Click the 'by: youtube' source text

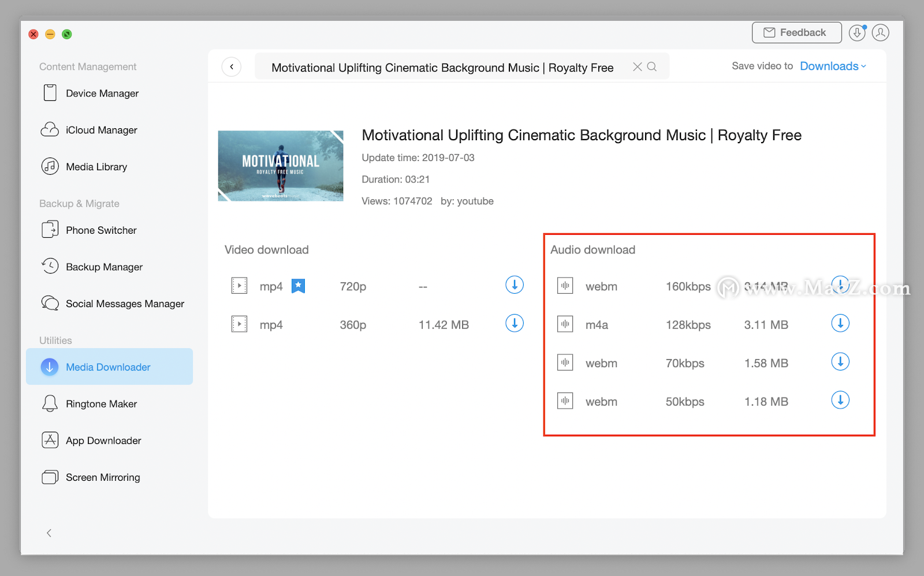[x=467, y=201]
